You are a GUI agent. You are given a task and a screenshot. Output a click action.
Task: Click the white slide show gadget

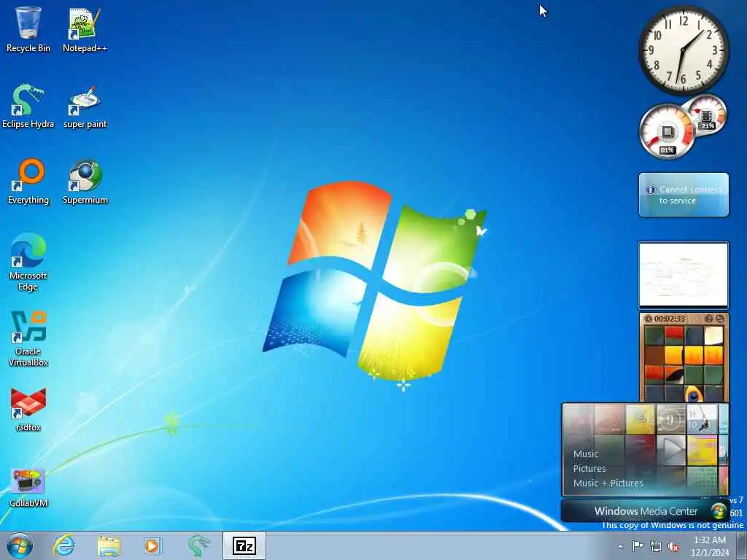684,275
